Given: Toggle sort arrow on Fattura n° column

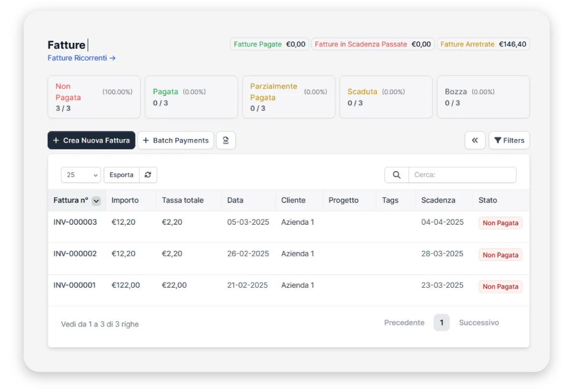Looking at the screenshot, I should (96, 201).
